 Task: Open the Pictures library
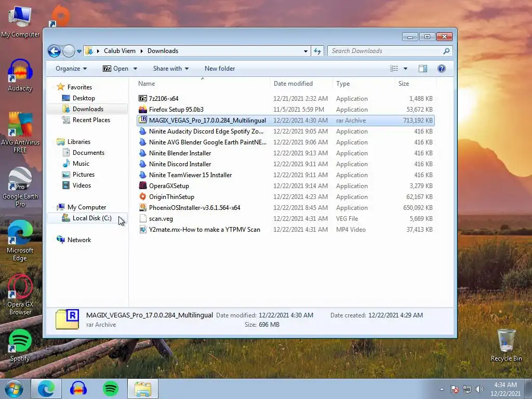(84, 175)
